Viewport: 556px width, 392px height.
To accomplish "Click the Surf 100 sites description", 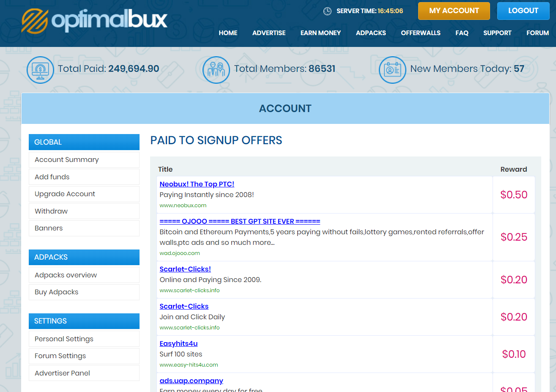I will click(x=181, y=354).
